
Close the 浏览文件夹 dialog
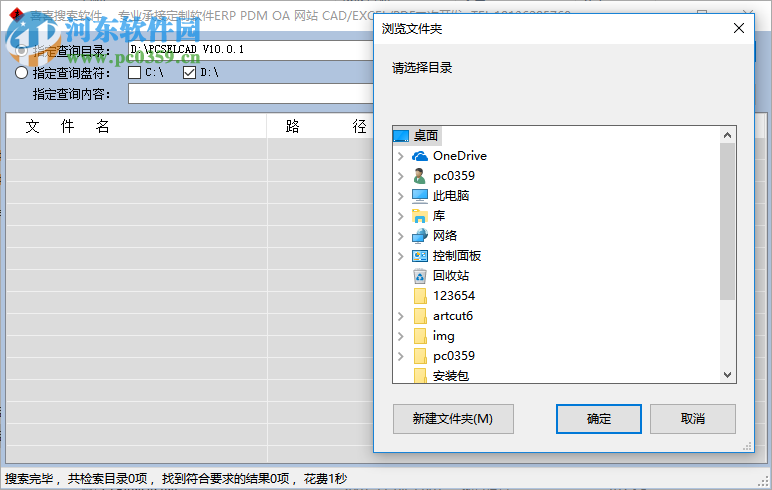click(x=739, y=29)
